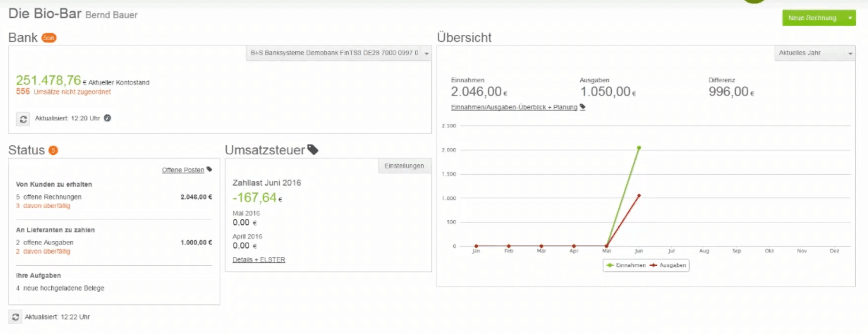The width and height of the screenshot is (868, 334).
Task: Open the Offene Posten link
Action: 183,170
